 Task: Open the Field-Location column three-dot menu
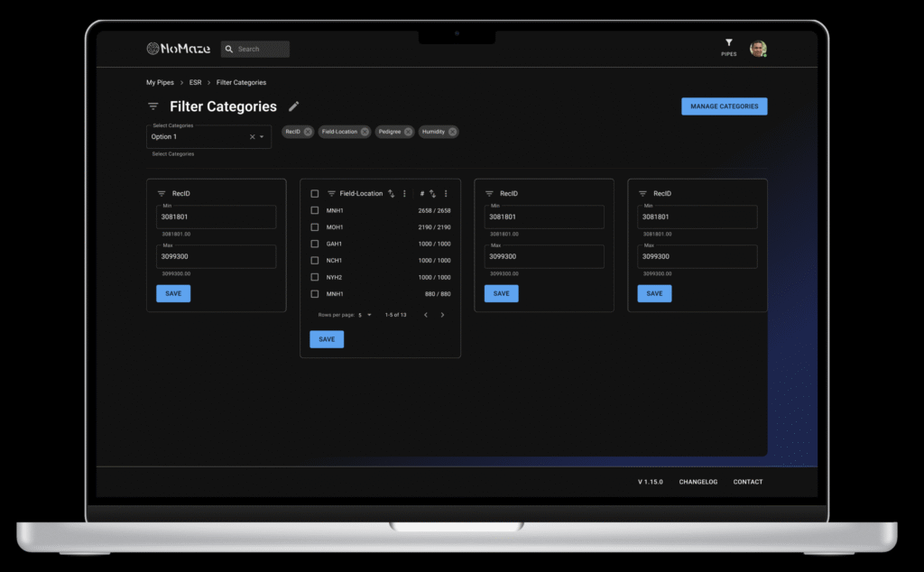coord(404,193)
